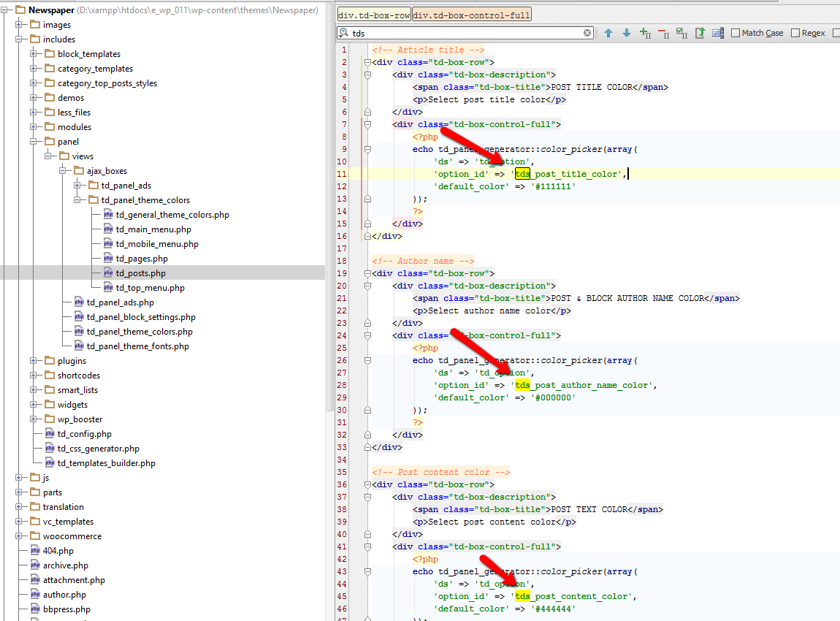Viewport: 840px width, 621px height.
Task: Open td_general_theme_colors.php in tree
Action: click(x=172, y=215)
